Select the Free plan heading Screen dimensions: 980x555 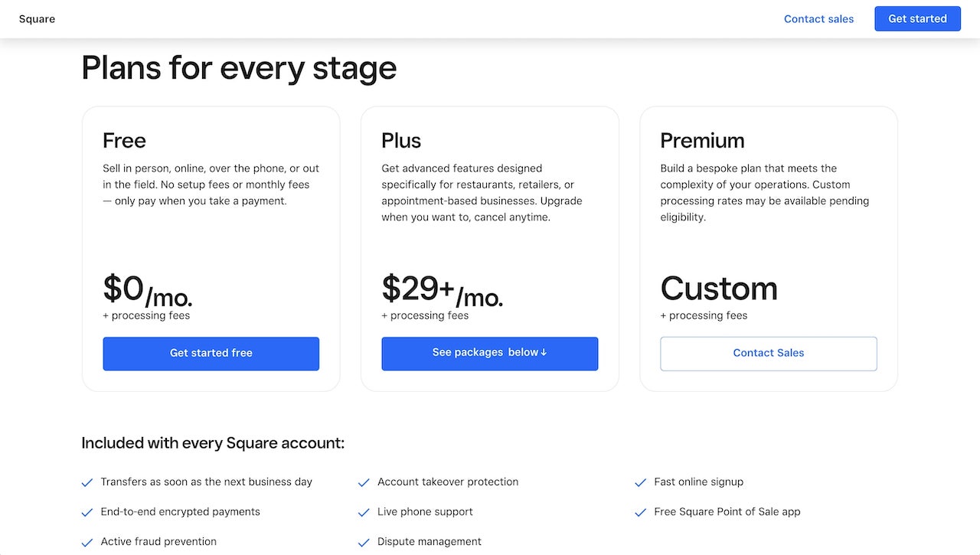pyautogui.click(x=124, y=141)
